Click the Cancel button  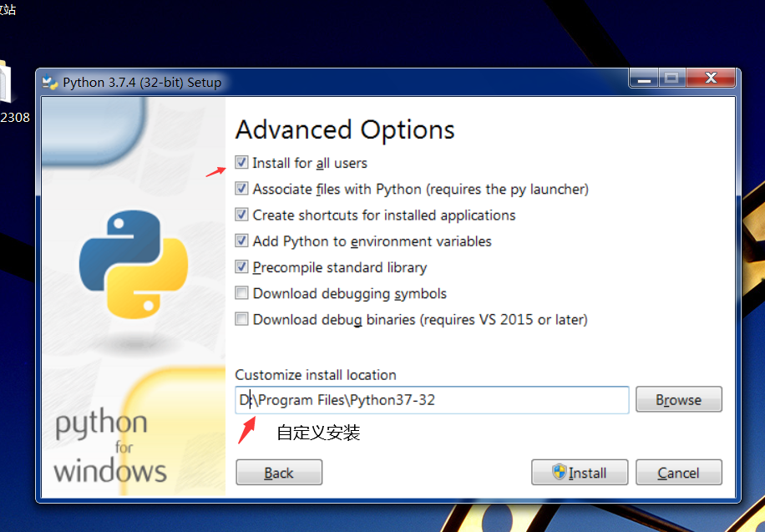tap(679, 473)
